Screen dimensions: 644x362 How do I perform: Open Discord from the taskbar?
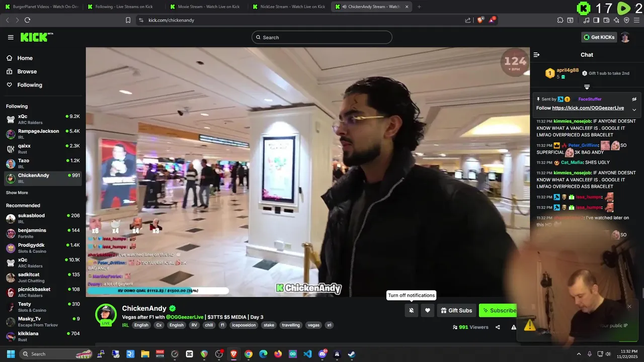click(x=323, y=354)
